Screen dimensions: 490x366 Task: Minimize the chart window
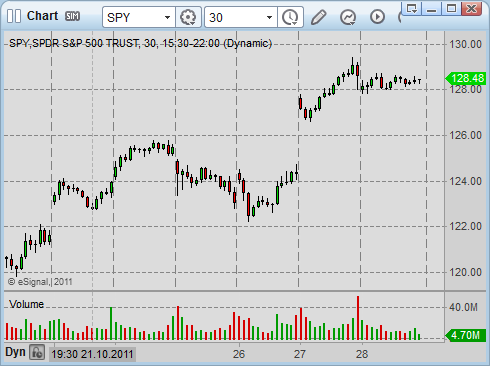point(432,9)
